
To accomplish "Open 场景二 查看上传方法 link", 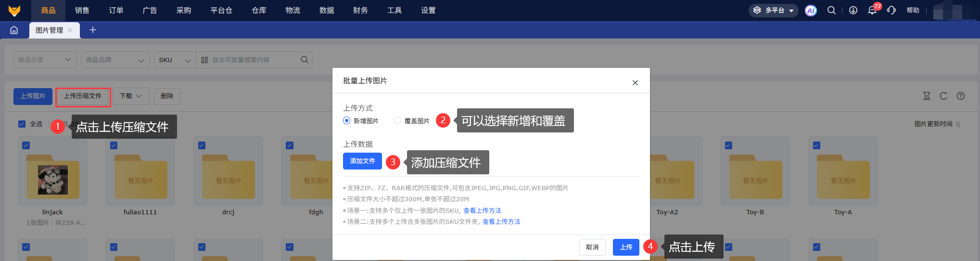I will 501,222.
